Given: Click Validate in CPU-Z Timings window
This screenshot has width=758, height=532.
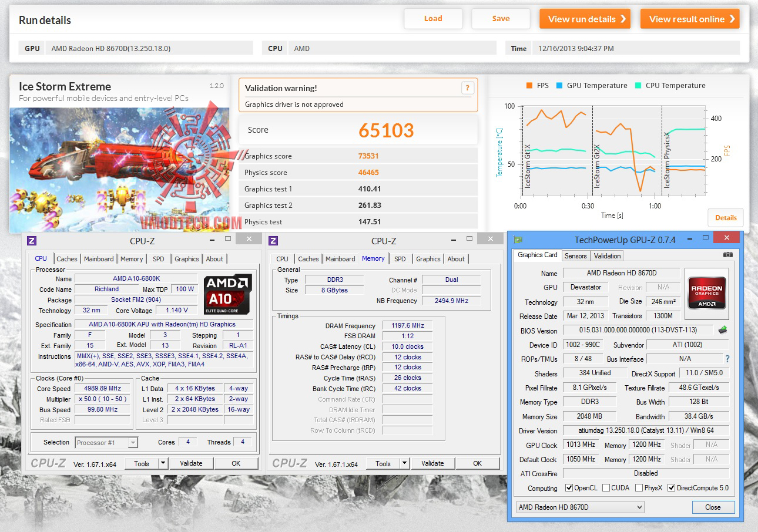Looking at the screenshot, I should [432, 464].
